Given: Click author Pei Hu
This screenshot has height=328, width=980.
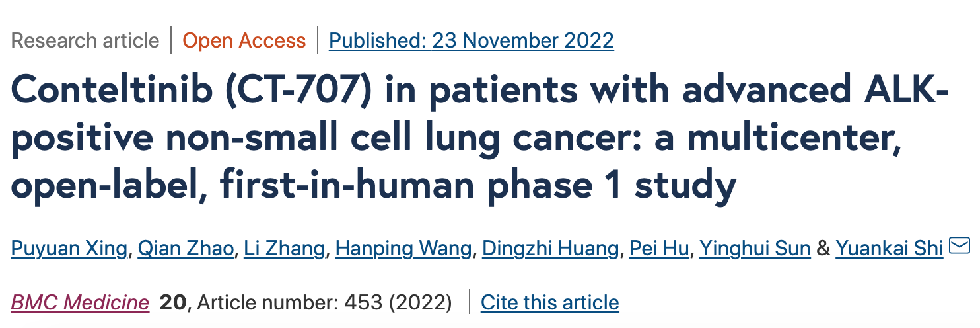Looking at the screenshot, I should (x=659, y=249).
